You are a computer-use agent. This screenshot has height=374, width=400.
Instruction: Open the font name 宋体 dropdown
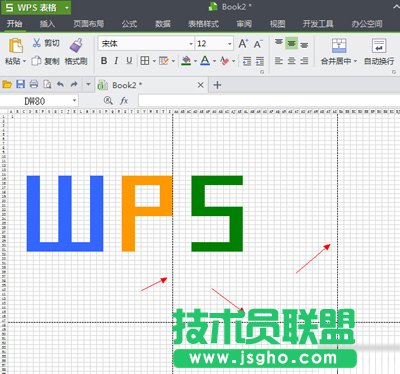click(x=191, y=44)
